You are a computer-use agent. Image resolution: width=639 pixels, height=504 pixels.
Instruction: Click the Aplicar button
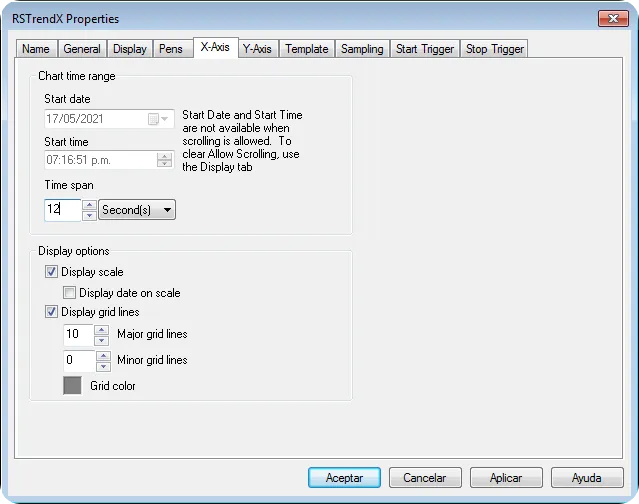(x=506, y=478)
